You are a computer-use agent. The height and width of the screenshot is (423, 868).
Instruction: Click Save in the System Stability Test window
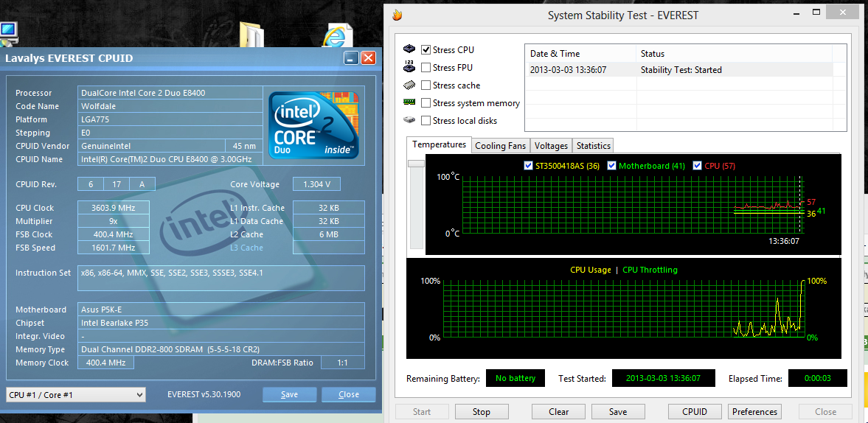(618, 411)
